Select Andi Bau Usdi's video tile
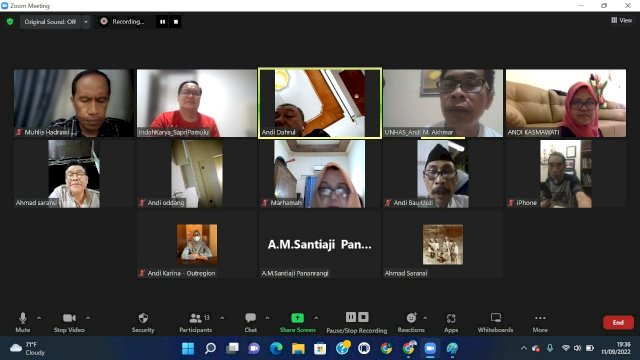 click(x=443, y=174)
